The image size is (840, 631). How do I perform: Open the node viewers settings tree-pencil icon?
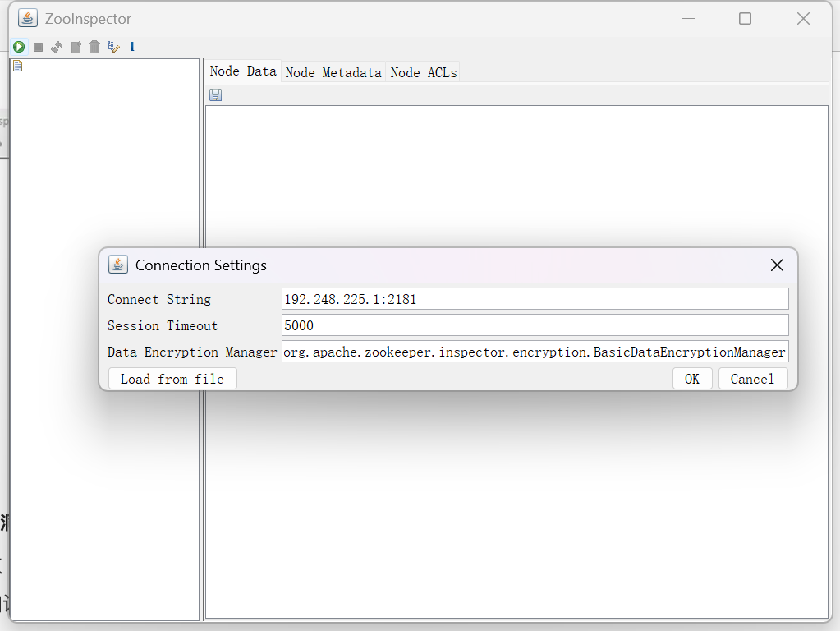click(113, 47)
